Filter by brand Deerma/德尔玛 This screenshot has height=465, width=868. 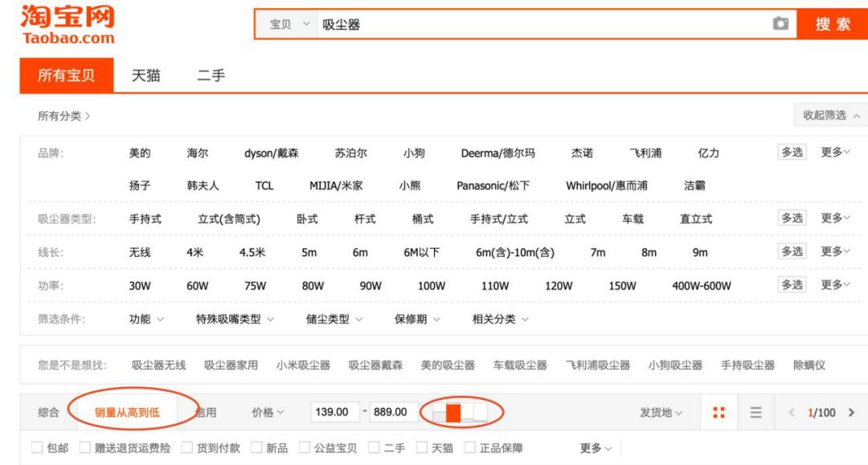(497, 153)
